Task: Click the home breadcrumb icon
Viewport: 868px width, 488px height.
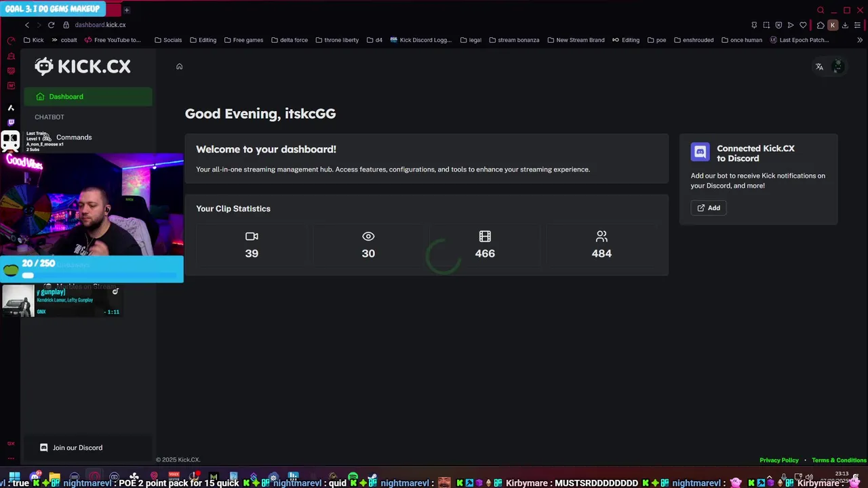Action: click(179, 66)
